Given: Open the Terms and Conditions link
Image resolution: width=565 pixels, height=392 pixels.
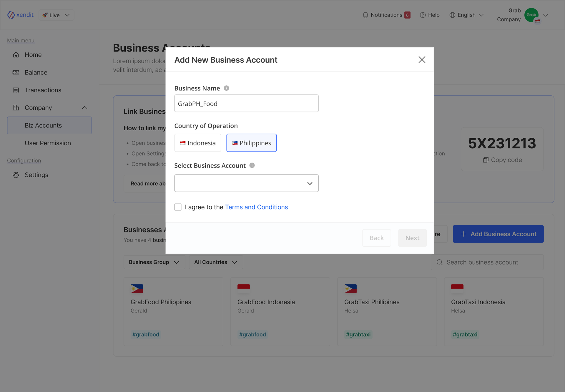Looking at the screenshot, I should pos(256,207).
